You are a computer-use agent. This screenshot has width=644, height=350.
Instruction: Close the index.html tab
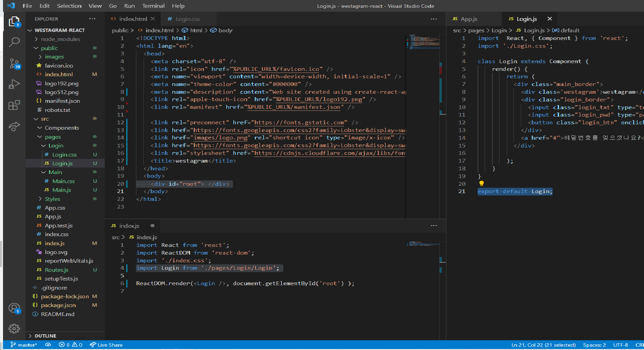point(153,19)
